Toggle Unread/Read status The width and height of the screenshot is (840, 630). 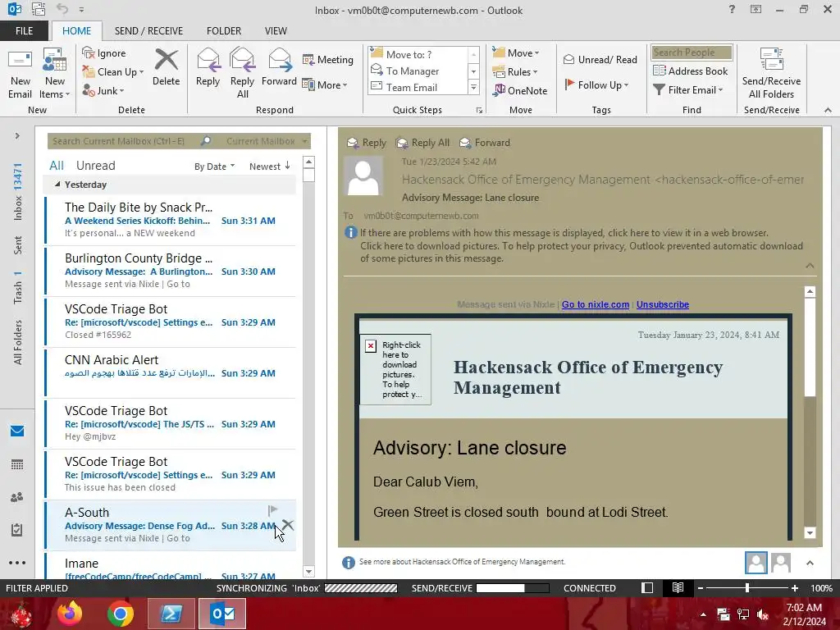point(600,59)
